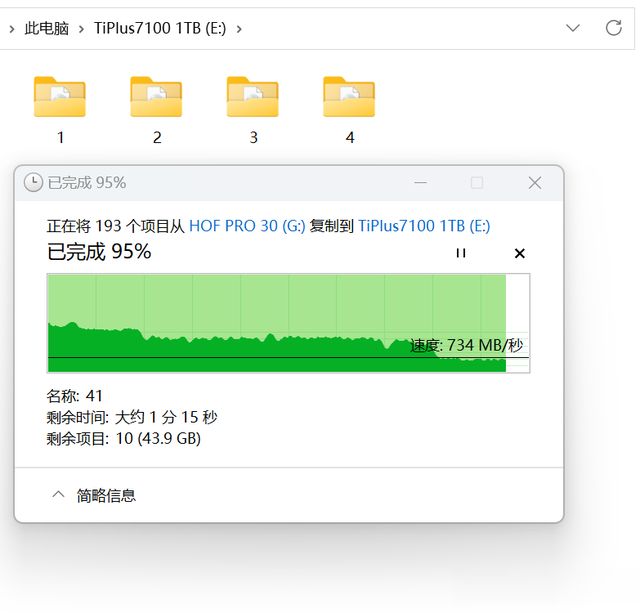
Task: Minimize the copy progress dialog
Action: tap(420, 183)
